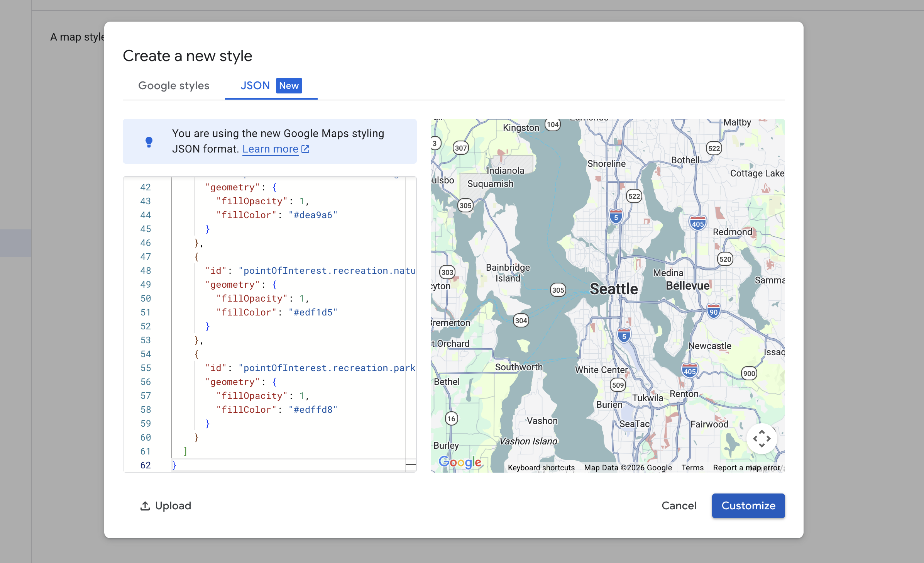Viewport: 924px width, 563px height.
Task: Open the map Terms link
Action: pyautogui.click(x=692, y=468)
